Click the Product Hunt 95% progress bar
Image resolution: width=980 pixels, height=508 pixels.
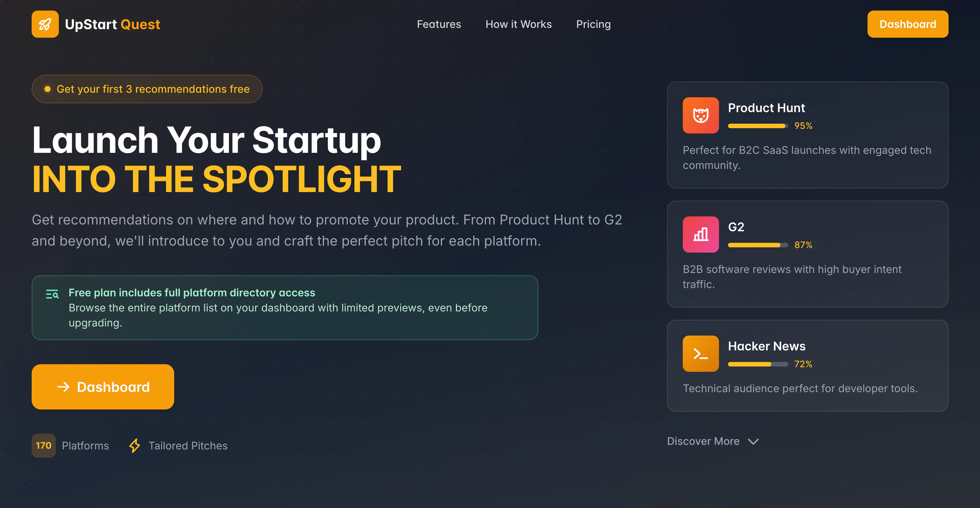pyautogui.click(x=757, y=126)
